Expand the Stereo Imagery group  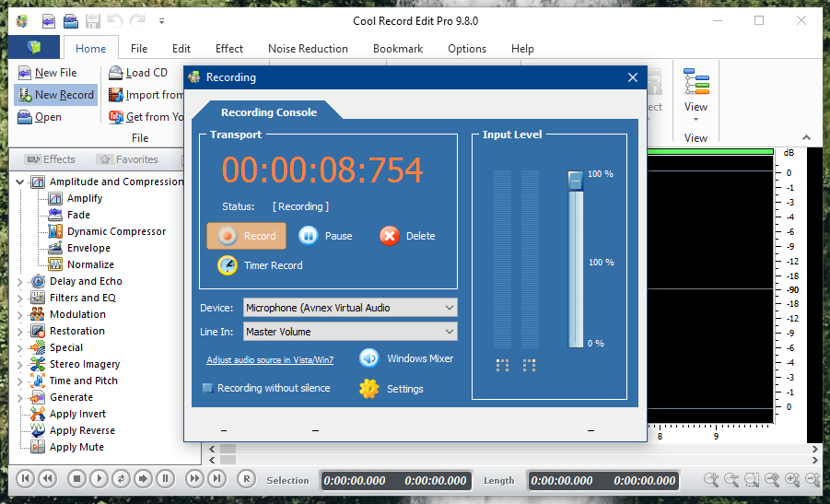pyautogui.click(x=20, y=365)
